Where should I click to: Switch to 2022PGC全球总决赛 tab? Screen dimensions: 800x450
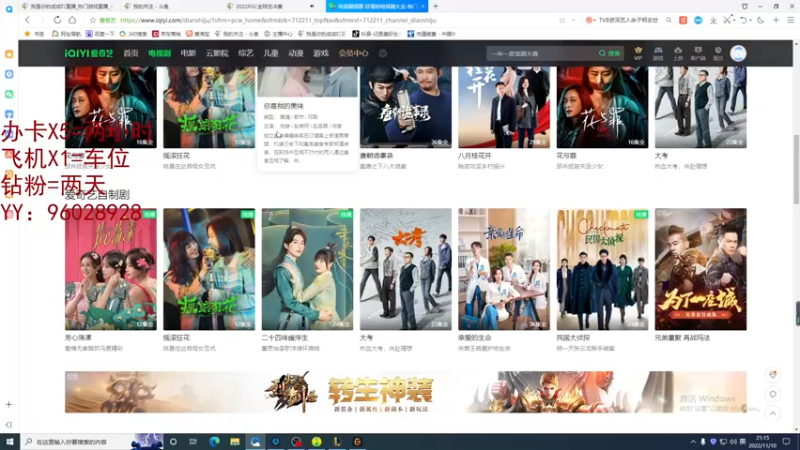coord(270,6)
